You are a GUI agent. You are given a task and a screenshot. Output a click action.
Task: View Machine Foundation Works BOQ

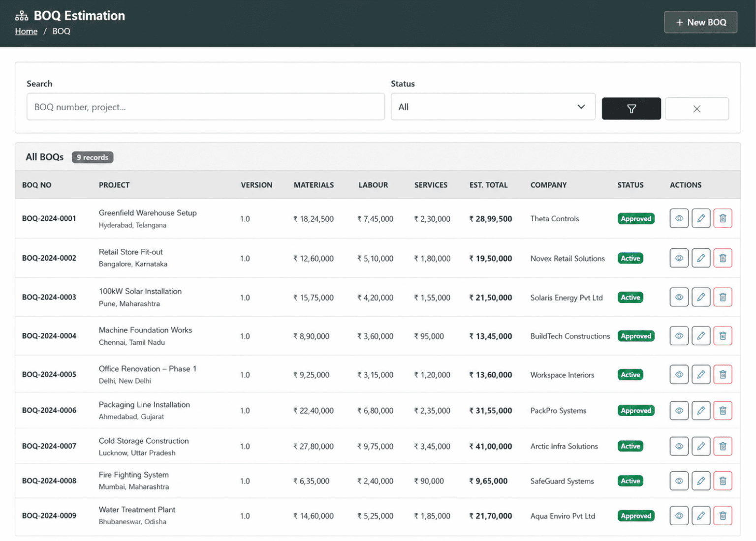click(679, 336)
